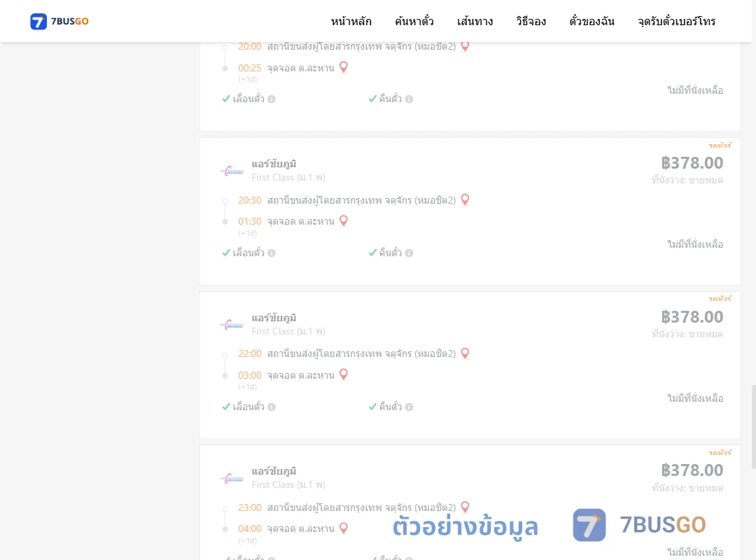
Task: Click map pin for 20:30 Mo Chit 2 departure
Action: pyautogui.click(x=465, y=199)
